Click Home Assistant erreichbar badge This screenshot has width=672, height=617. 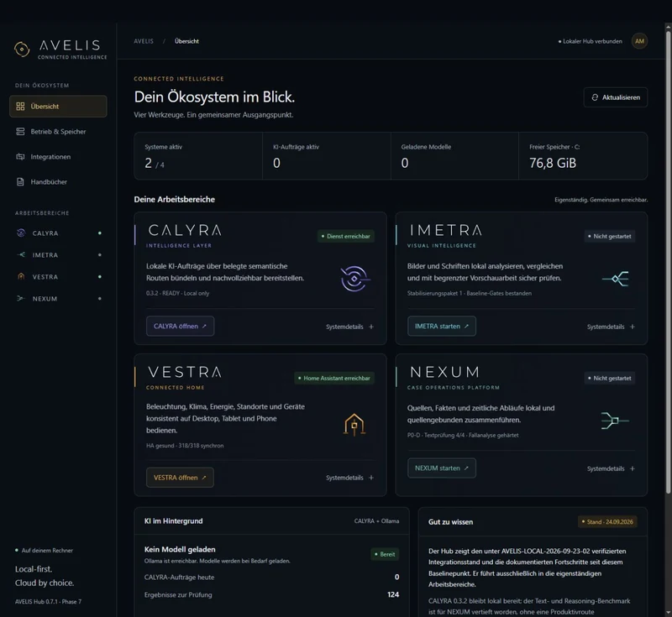coord(334,378)
